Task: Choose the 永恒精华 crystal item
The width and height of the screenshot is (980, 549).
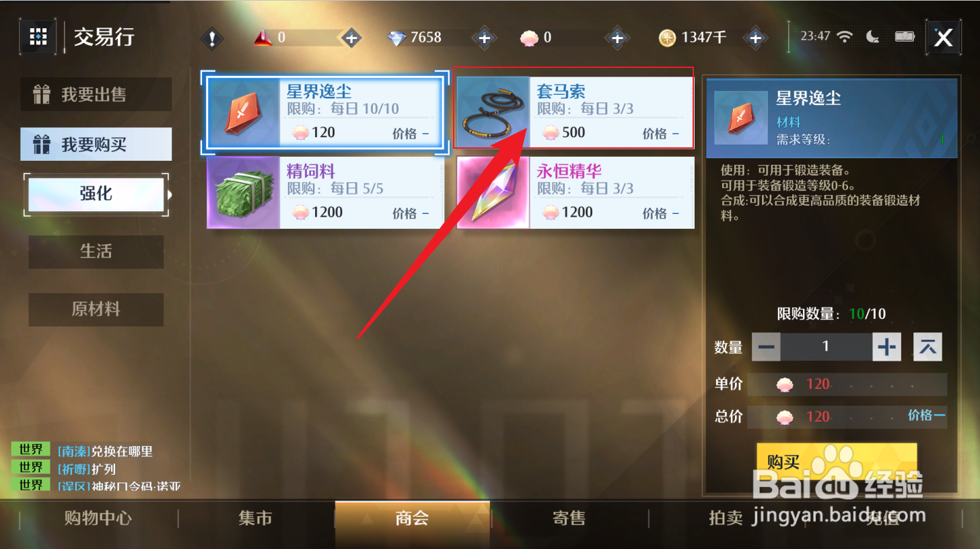Action: click(575, 193)
